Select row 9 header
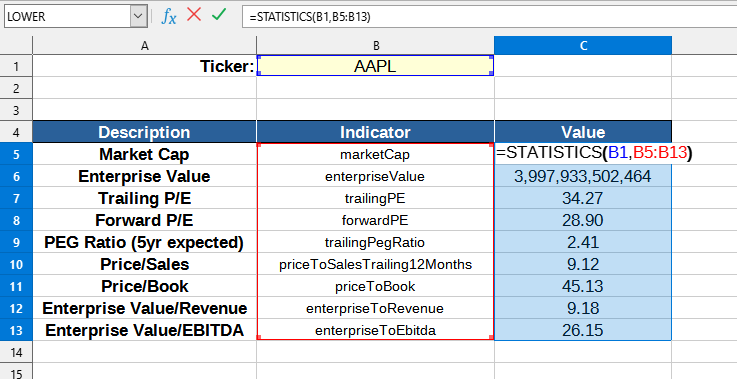This screenshot has width=737, height=379. point(16,242)
